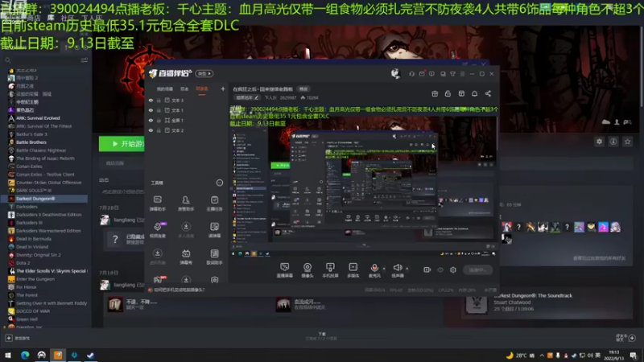Select Dota 2 in game list
Image resolution: width=644 pixels, height=362 pixels.
(x=23, y=263)
